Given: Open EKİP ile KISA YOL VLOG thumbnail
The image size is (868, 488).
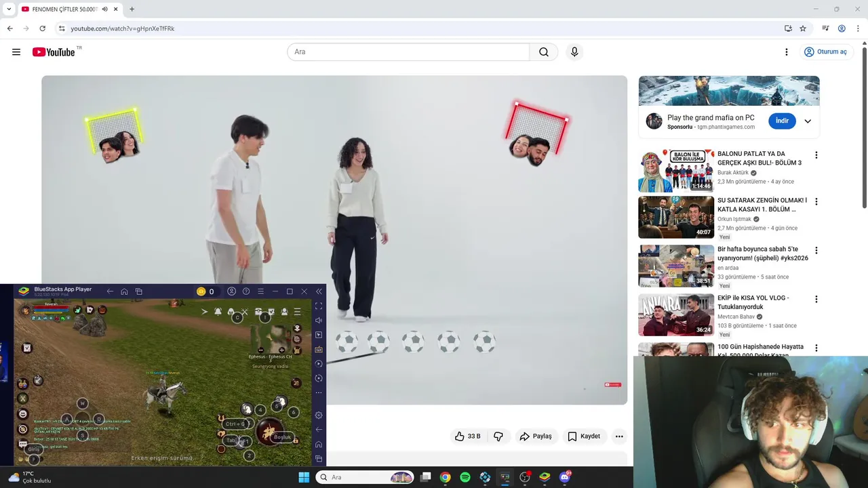Looking at the screenshot, I should pos(676,315).
